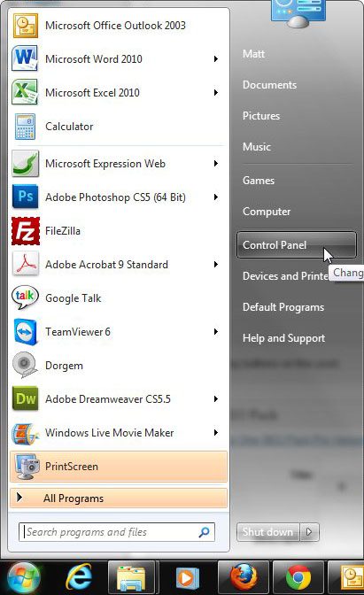Expand Windows Live Movie Maker jump list
This screenshot has height=595, width=364.
pyautogui.click(x=215, y=433)
